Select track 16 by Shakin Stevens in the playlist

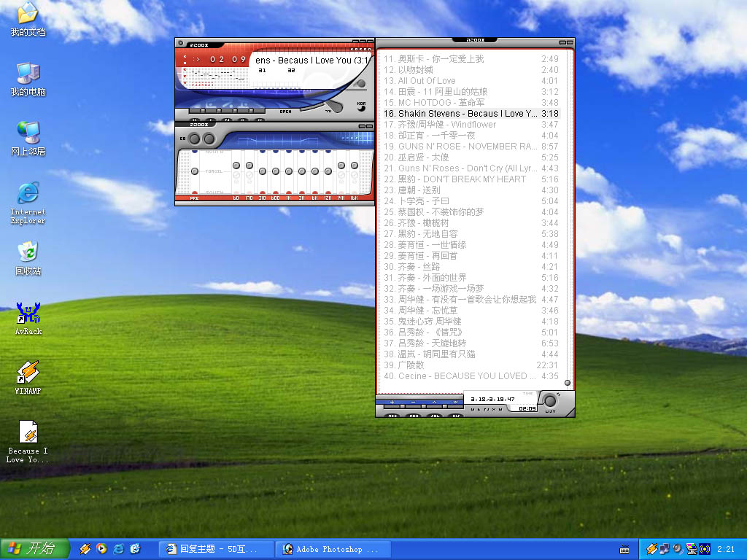click(471, 114)
